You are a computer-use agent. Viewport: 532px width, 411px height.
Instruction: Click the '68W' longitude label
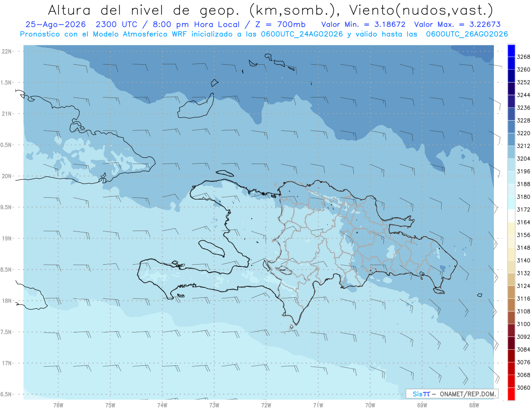(474, 405)
